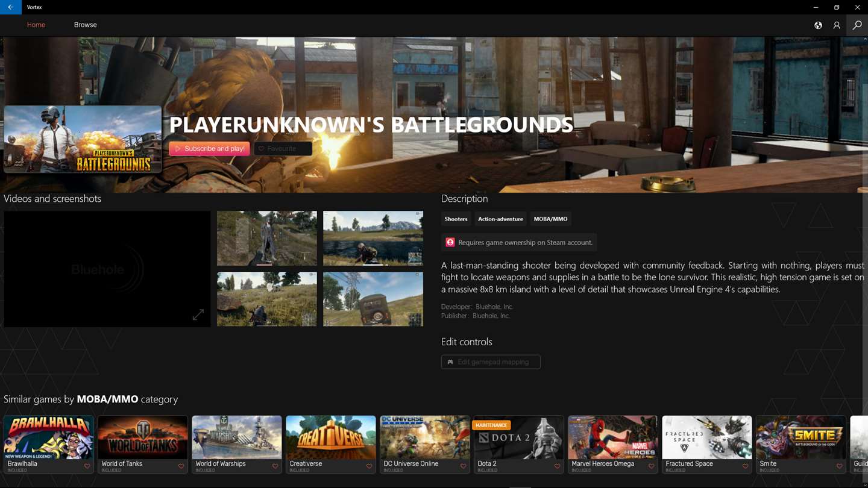Close the Vortex window
Screen dimensions: 868x488
pyautogui.click(x=857, y=7)
